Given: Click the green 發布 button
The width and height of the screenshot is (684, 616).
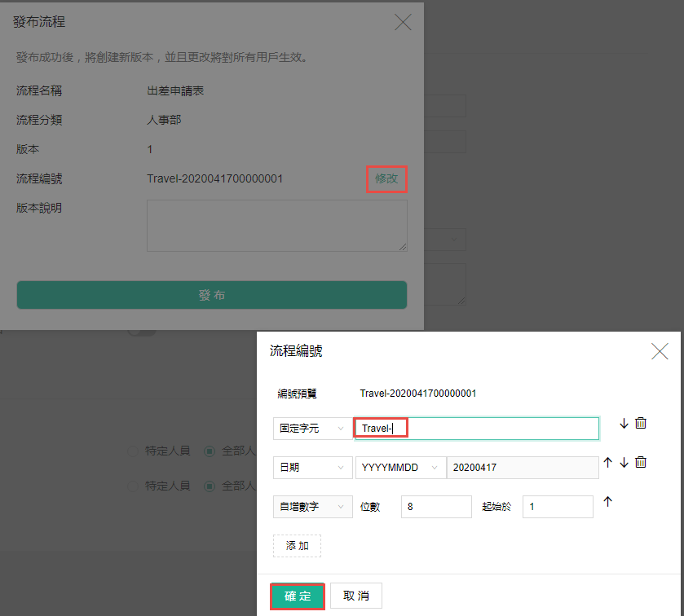Looking at the screenshot, I should 212,295.
